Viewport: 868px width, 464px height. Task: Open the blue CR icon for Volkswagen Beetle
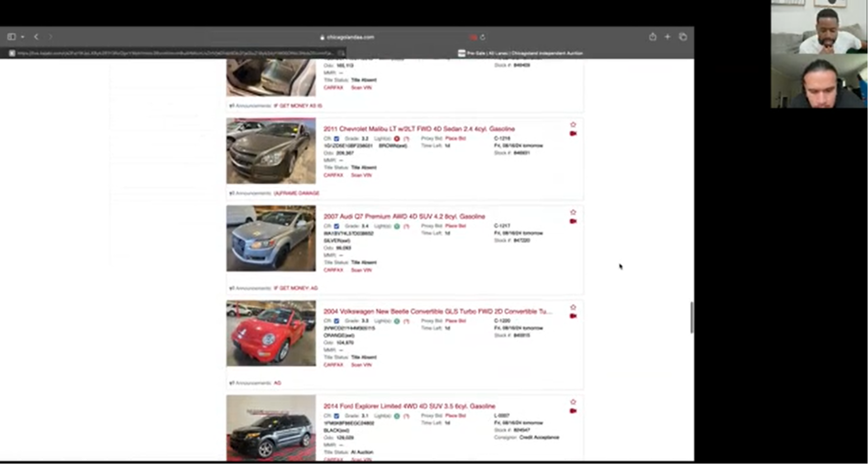point(336,321)
